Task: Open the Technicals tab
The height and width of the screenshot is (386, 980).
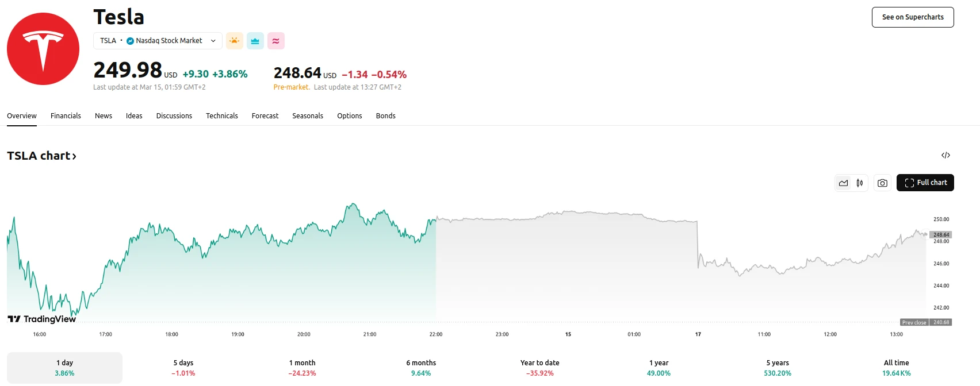Action: [x=221, y=115]
